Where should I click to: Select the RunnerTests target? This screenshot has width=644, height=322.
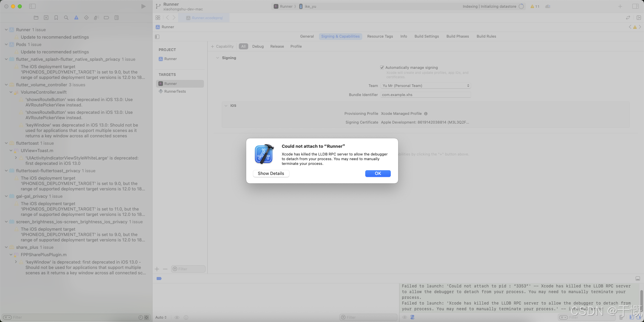(180, 91)
